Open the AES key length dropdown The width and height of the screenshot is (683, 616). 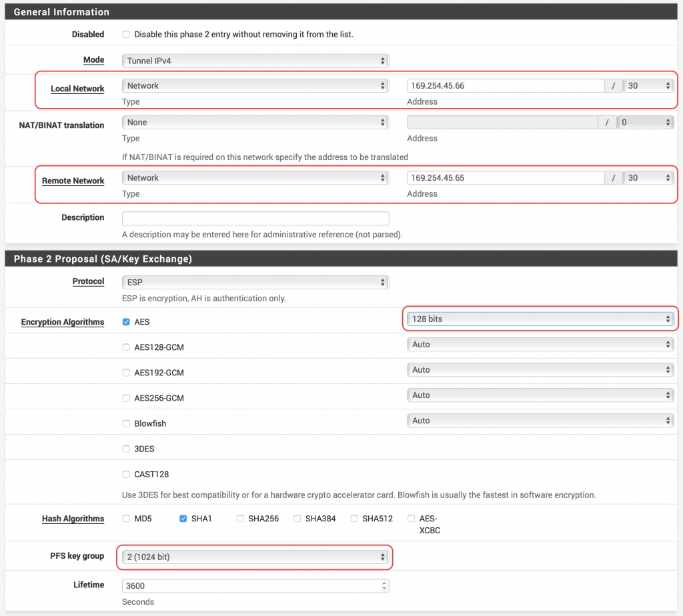point(540,319)
